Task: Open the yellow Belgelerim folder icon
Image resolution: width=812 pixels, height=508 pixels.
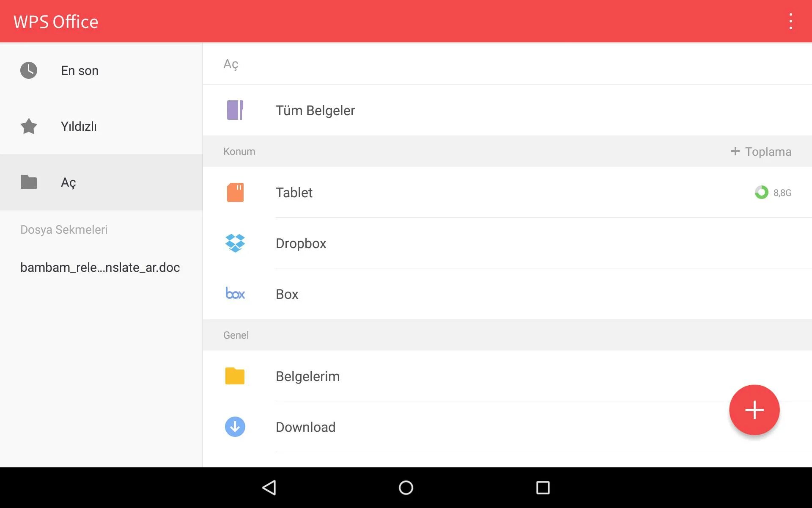Action: point(235,376)
